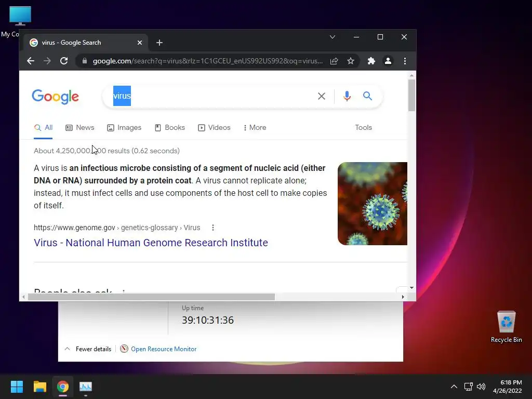Click the Chrome taskbar icon
This screenshot has height=399, width=532.
click(x=63, y=387)
